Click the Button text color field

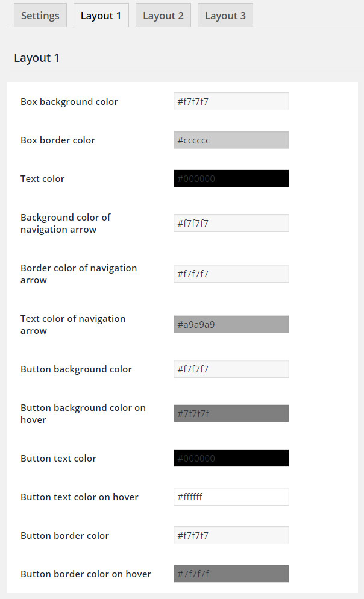231,458
